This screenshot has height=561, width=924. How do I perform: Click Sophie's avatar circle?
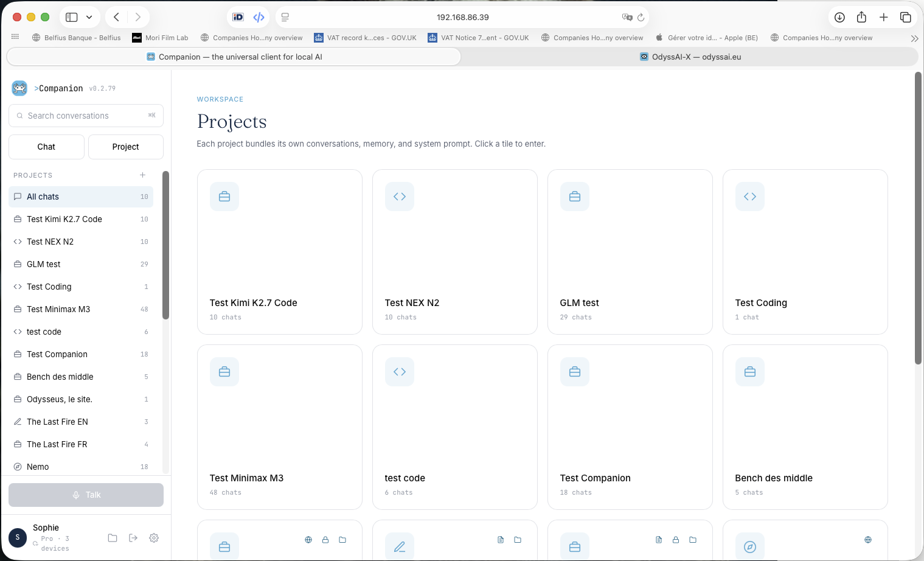18,537
